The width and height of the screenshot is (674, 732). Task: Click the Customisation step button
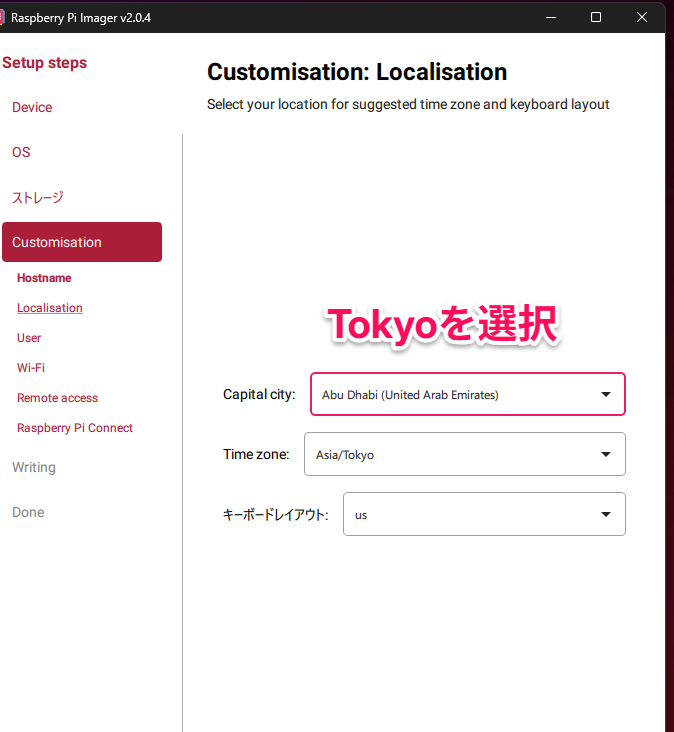tap(82, 242)
